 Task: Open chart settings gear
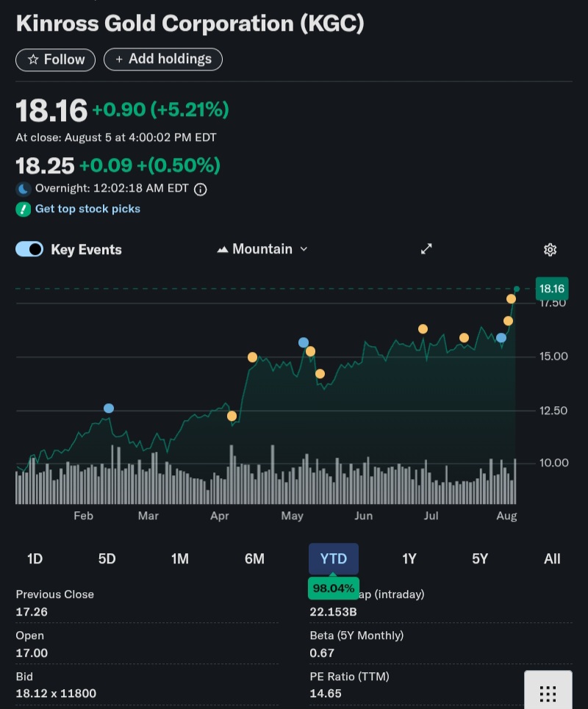point(550,250)
